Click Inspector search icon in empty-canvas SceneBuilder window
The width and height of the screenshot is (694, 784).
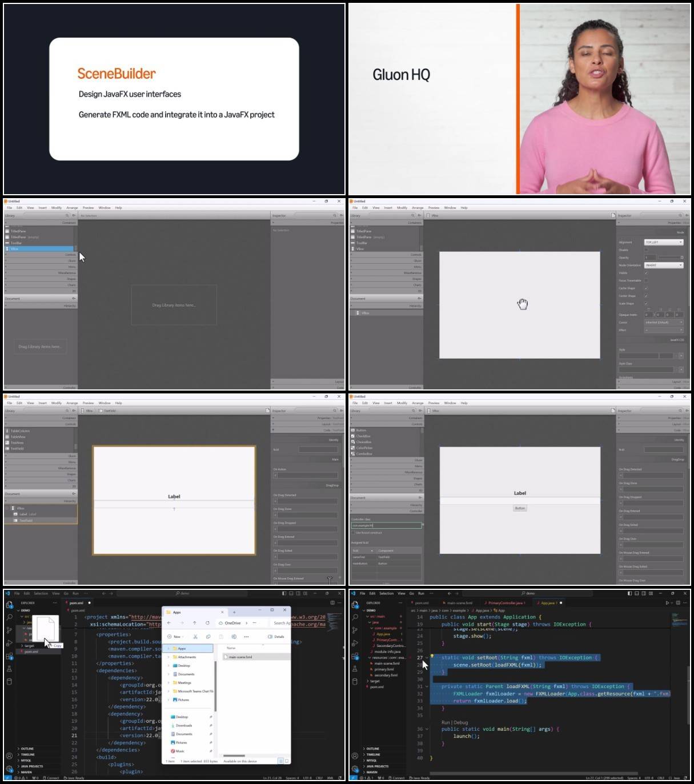[x=334, y=216]
